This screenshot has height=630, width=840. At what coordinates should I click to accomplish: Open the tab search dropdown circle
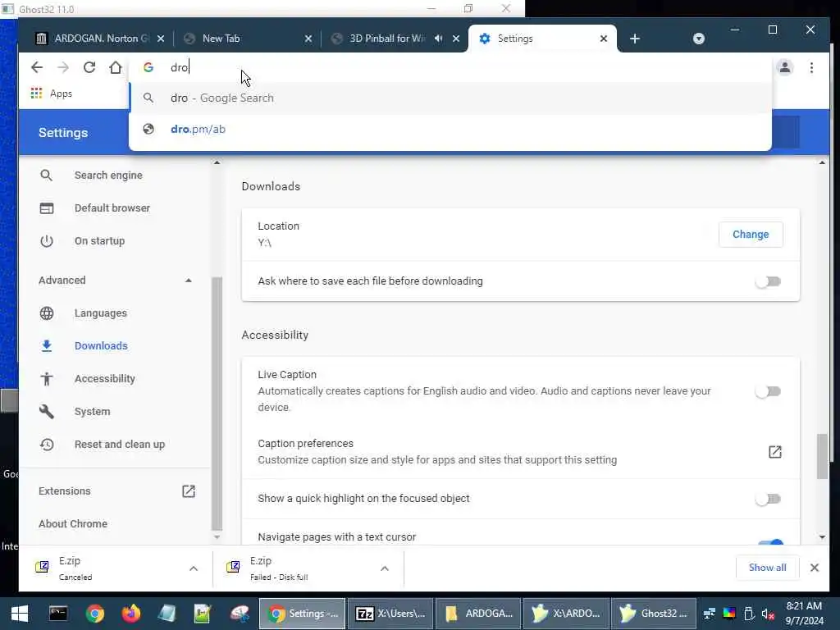pos(699,39)
